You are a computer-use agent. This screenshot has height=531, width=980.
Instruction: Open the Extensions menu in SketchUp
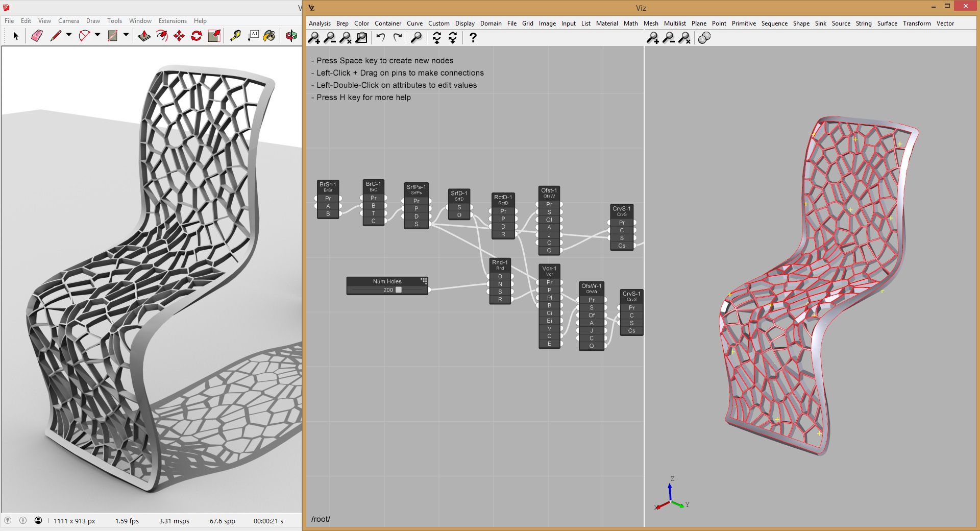[x=173, y=21]
